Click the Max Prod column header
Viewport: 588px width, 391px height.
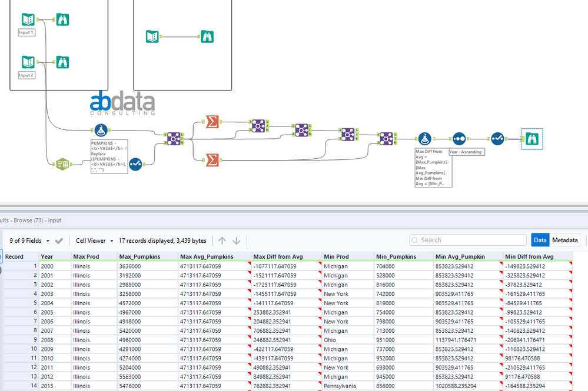point(95,256)
